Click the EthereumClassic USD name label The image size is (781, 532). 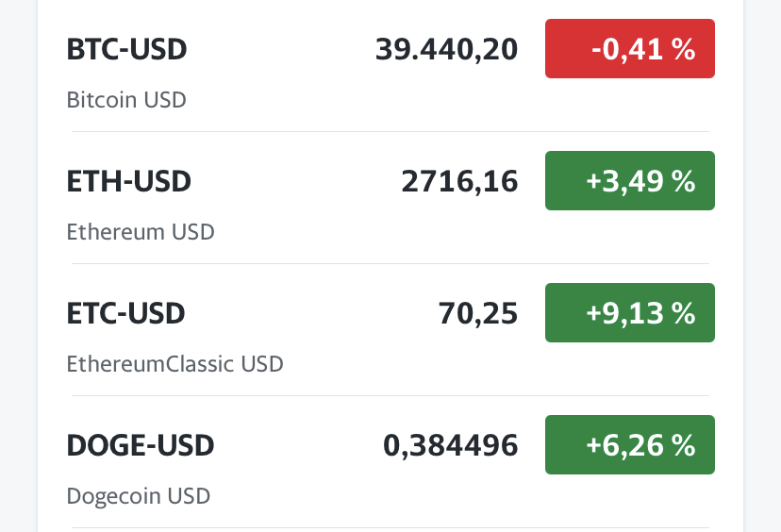tap(174, 364)
